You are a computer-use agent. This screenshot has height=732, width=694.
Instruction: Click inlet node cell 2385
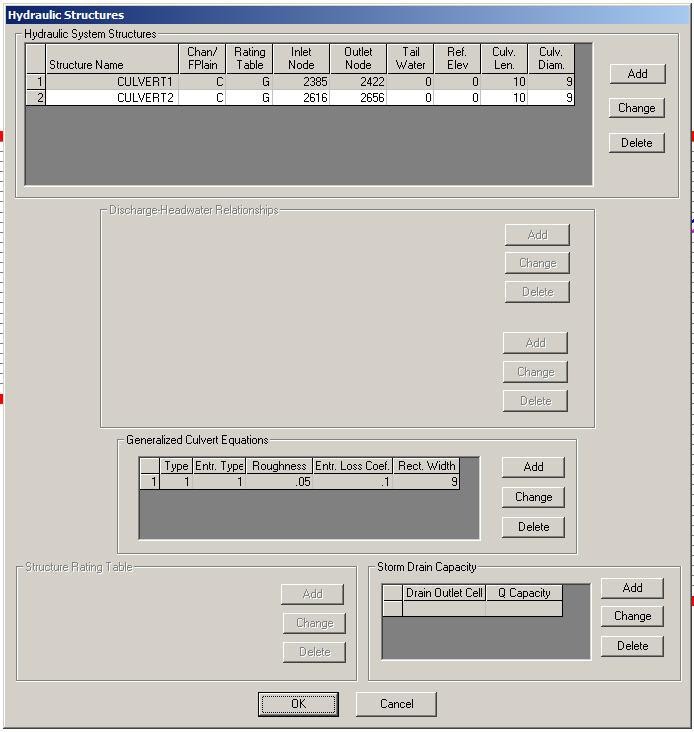pyautogui.click(x=301, y=82)
